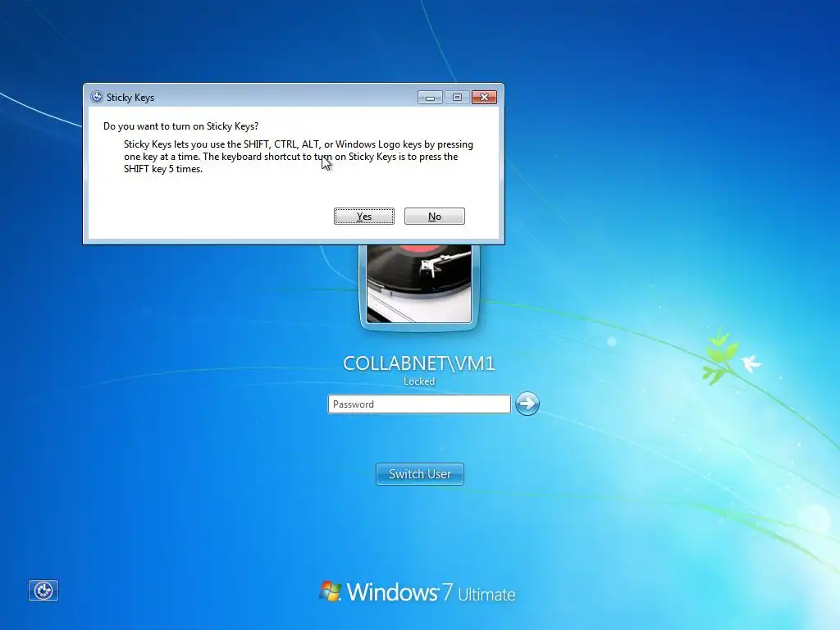Close the Sticky Keys dialog
Image resolution: width=840 pixels, height=630 pixels.
(484, 97)
